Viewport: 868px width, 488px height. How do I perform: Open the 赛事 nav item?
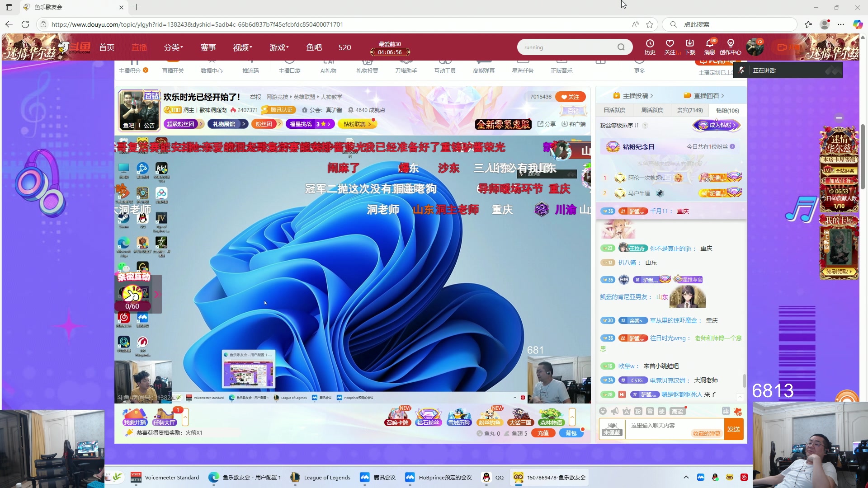pyautogui.click(x=208, y=47)
